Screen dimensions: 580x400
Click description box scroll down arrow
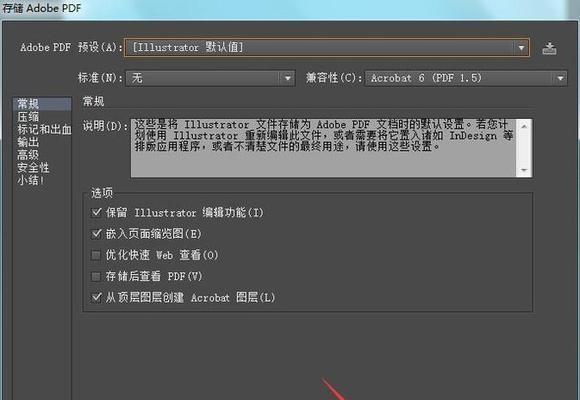click(524, 170)
